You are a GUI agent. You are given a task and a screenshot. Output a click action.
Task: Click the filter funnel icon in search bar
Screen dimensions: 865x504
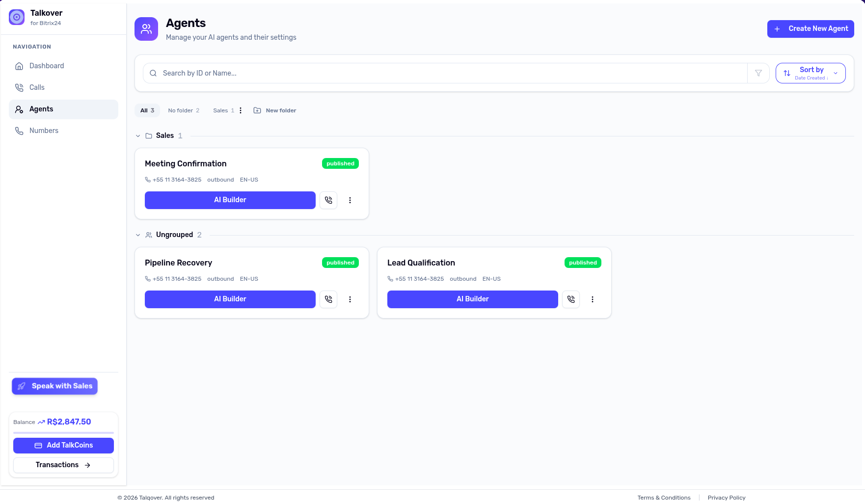point(758,73)
